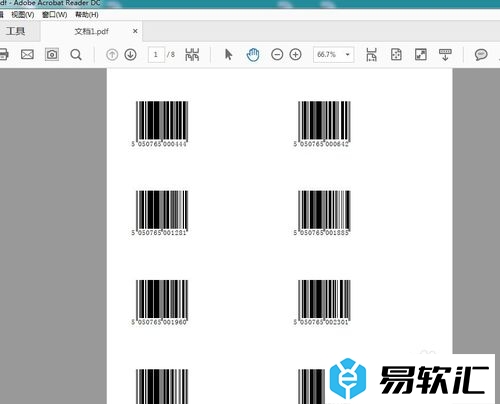Click barcode labeled 5 030765 001885
The image size is (500, 404).
[323, 213]
